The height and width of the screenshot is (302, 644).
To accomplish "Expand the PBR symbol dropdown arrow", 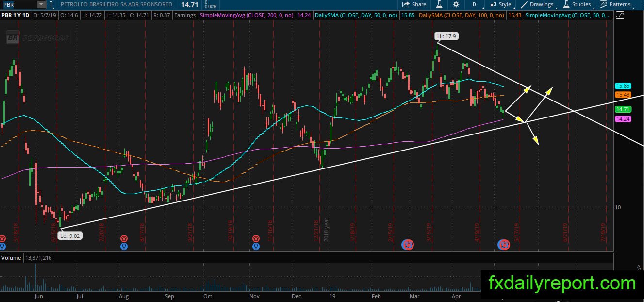I will (x=41, y=4).
